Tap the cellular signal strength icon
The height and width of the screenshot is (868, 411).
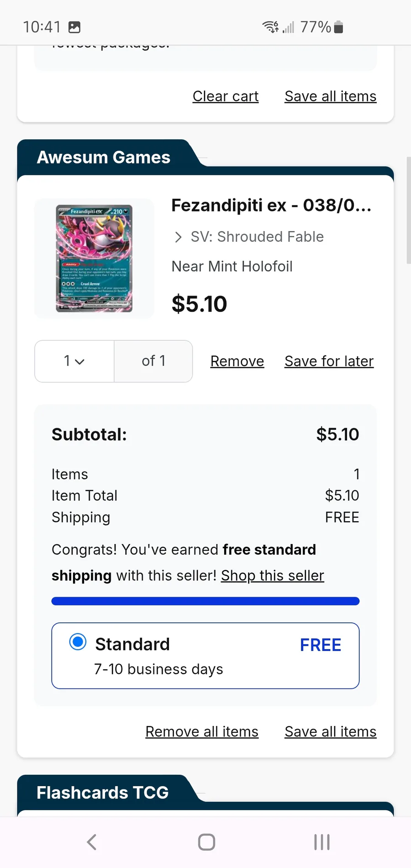tap(289, 27)
